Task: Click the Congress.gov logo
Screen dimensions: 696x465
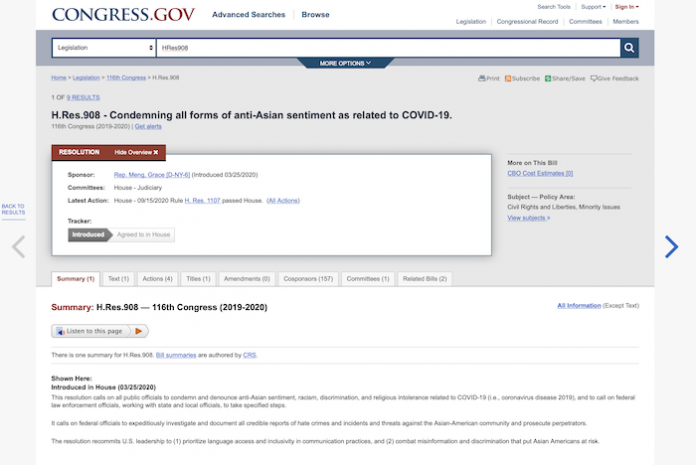Action: point(123,15)
